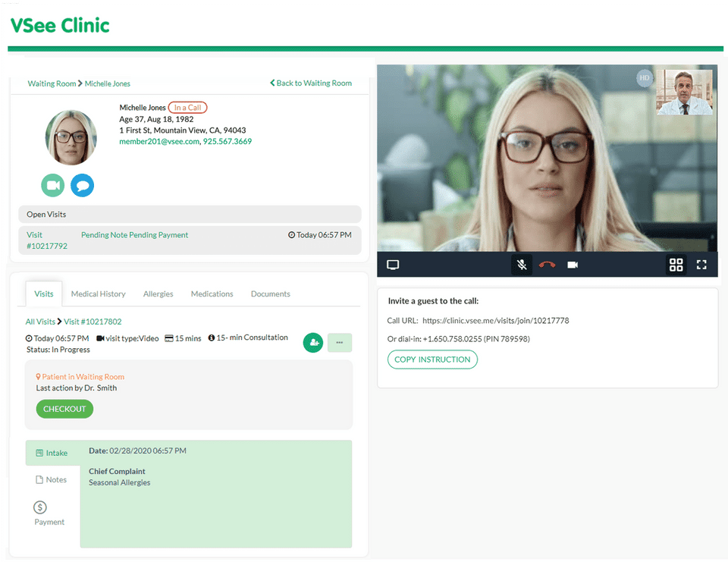Enter fullscreen video mode

click(701, 265)
